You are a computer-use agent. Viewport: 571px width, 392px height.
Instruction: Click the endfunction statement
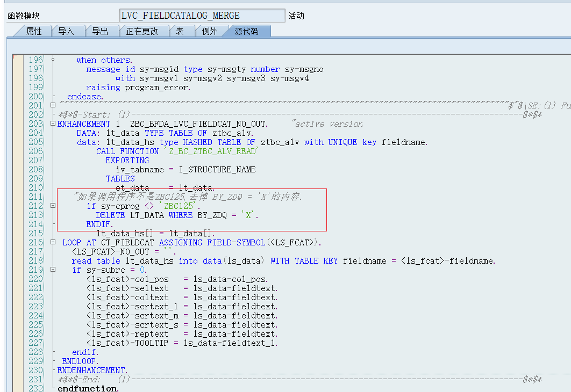pyautogui.click(x=88, y=388)
